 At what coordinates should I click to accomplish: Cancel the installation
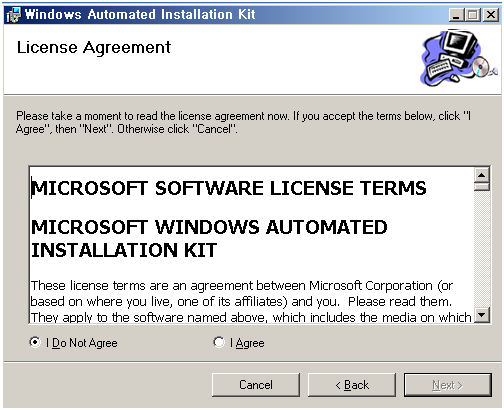(x=256, y=385)
